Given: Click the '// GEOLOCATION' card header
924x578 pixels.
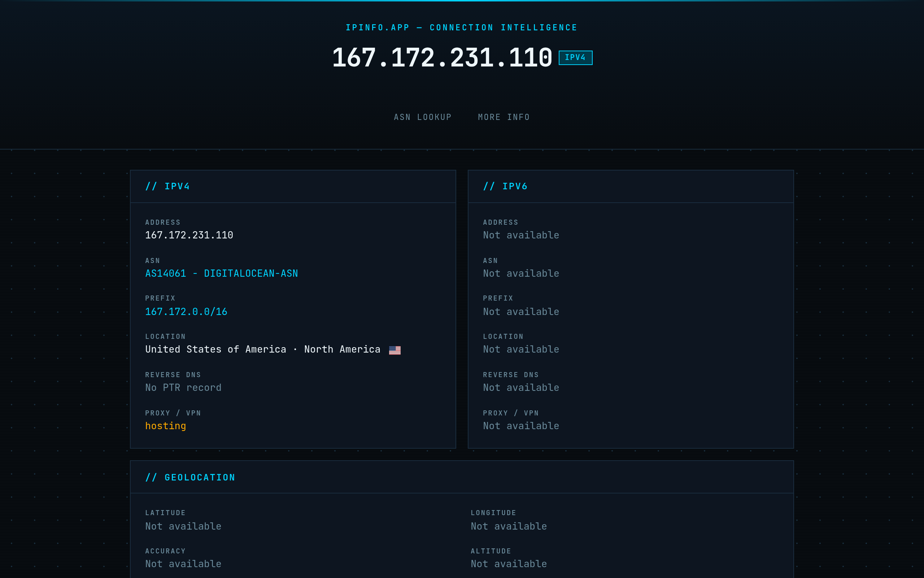Looking at the screenshot, I should pos(462,477).
